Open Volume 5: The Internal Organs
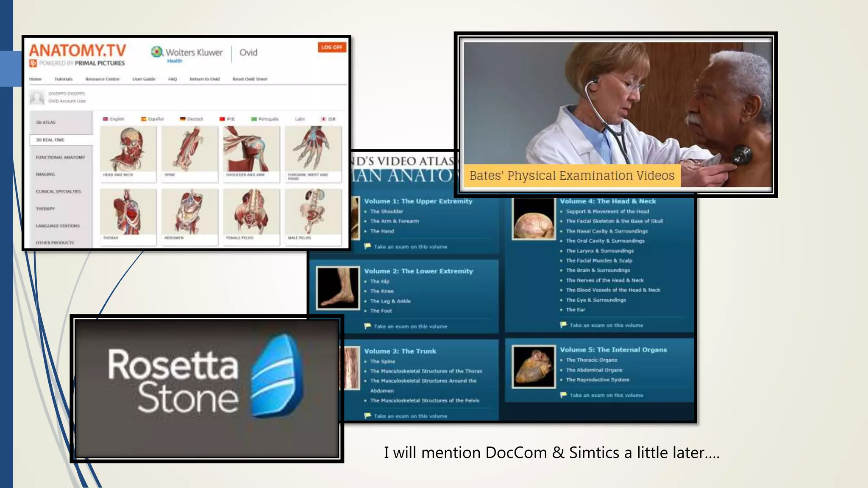The height and width of the screenshot is (488, 868). pyautogui.click(x=613, y=350)
